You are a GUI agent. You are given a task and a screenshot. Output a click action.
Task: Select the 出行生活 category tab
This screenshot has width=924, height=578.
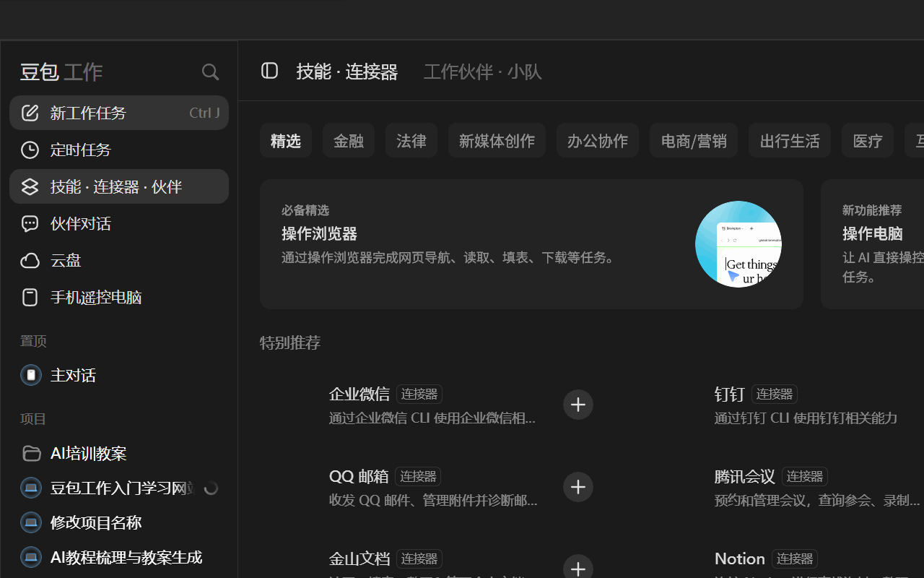click(x=790, y=140)
